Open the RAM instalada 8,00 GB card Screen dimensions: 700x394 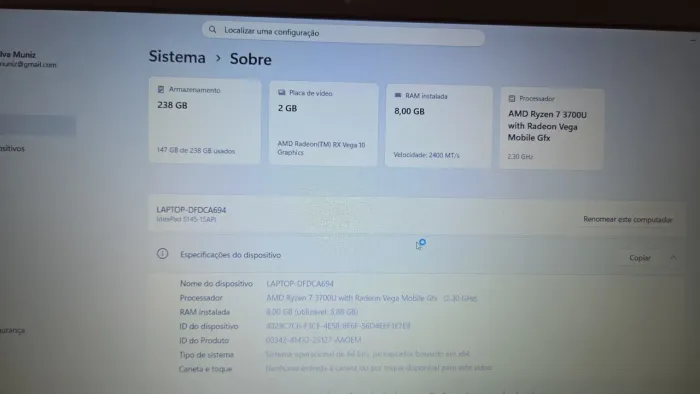coord(439,127)
